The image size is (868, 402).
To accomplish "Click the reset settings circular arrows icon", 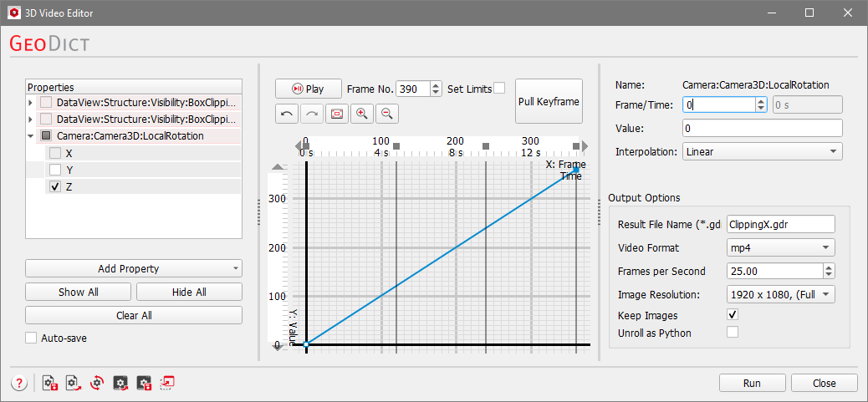I will 97,383.
